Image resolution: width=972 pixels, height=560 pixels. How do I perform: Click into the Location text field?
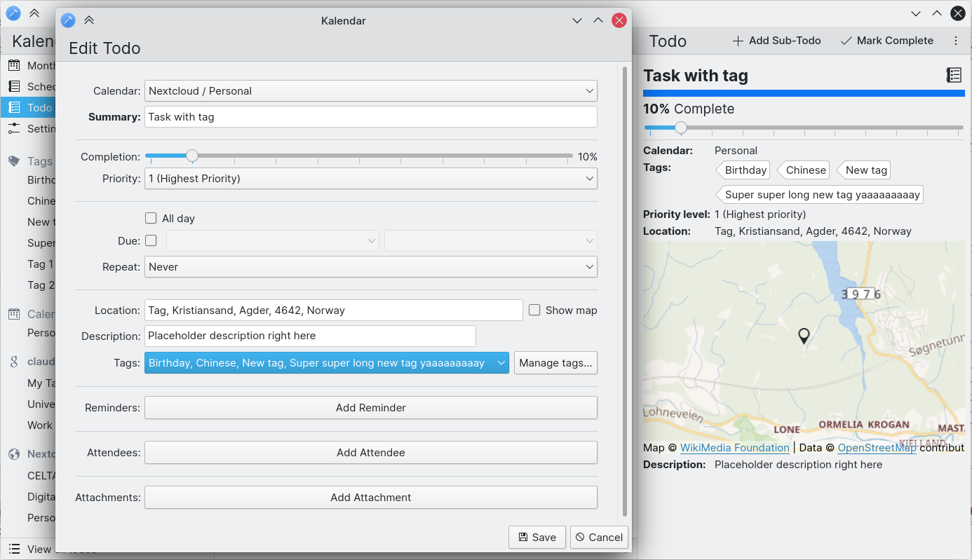point(334,310)
